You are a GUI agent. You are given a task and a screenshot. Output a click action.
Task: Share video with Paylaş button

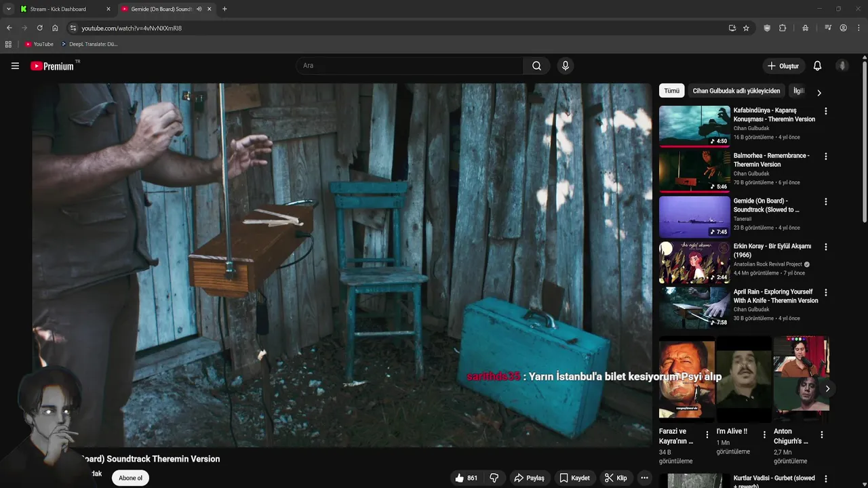pos(530,478)
